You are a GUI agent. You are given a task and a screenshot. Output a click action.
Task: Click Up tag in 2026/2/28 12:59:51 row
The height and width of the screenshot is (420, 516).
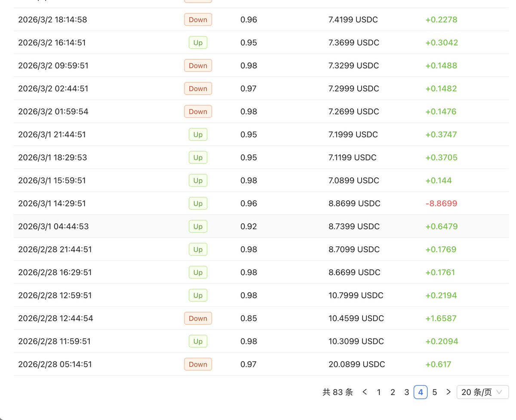[x=198, y=295]
